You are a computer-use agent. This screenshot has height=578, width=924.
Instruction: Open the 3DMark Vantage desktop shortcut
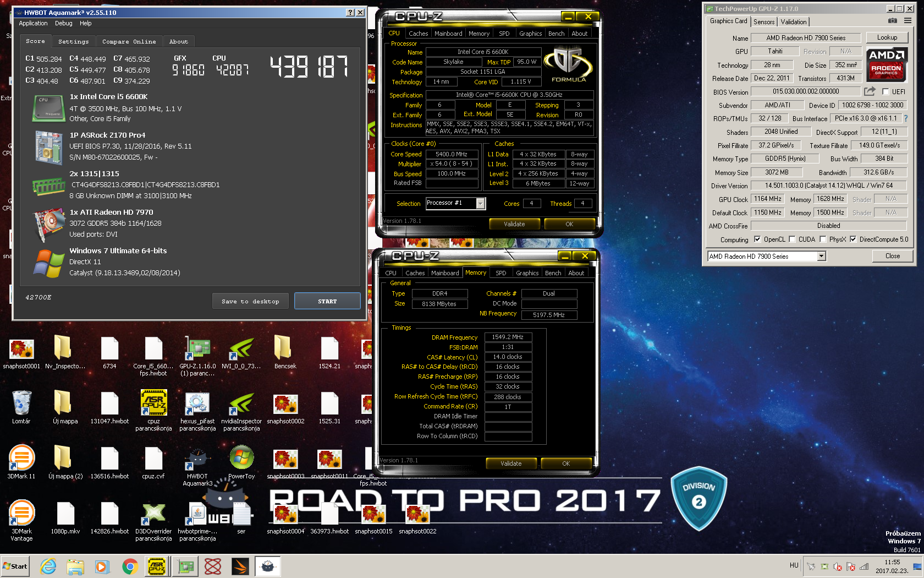(x=21, y=521)
